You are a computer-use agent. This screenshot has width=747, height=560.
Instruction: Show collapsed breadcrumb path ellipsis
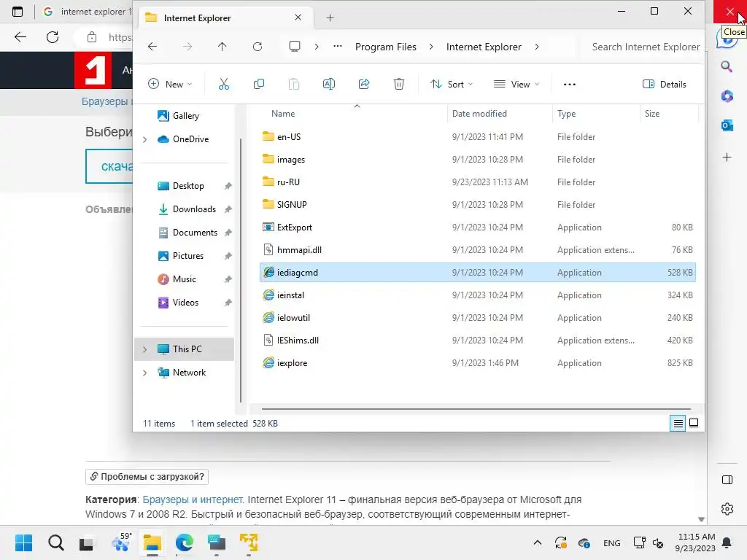pyautogui.click(x=337, y=47)
